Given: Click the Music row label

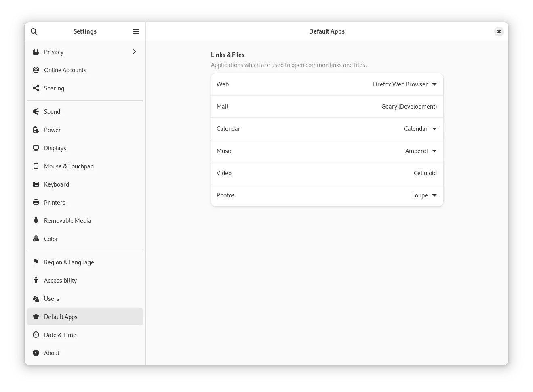Looking at the screenshot, I should click(224, 151).
